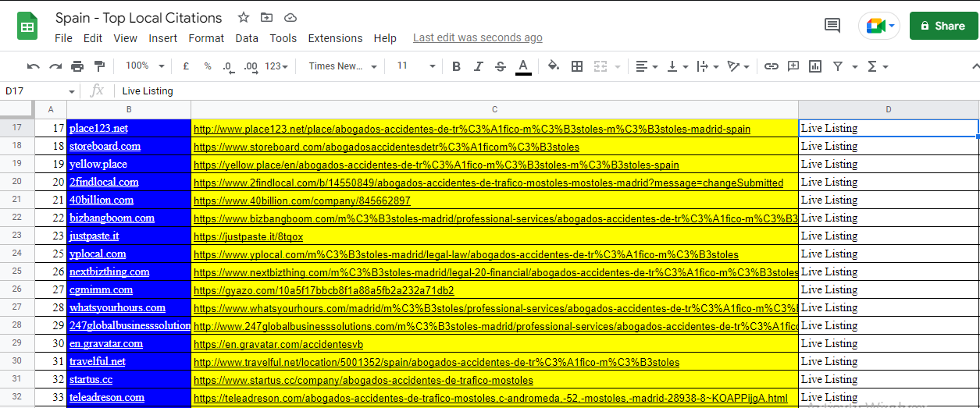Screen dimensions: 980x408
Task: Click the Move to folder icon
Action: point(267,17)
